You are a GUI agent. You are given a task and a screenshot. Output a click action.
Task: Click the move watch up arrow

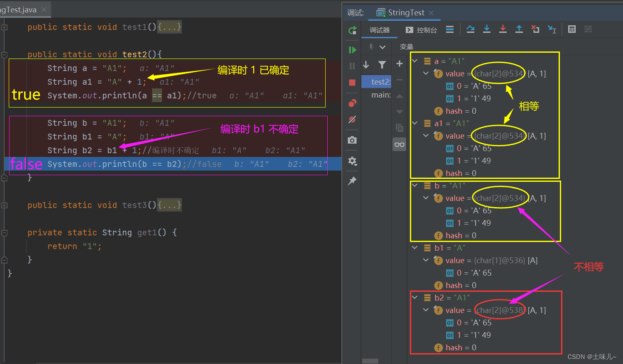click(400, 96)
